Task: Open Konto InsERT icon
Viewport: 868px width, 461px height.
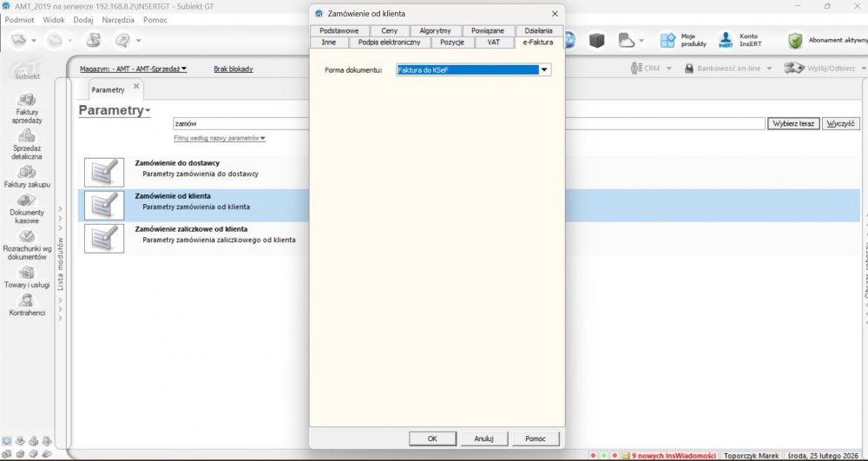Action: click(x=725, y=40)
